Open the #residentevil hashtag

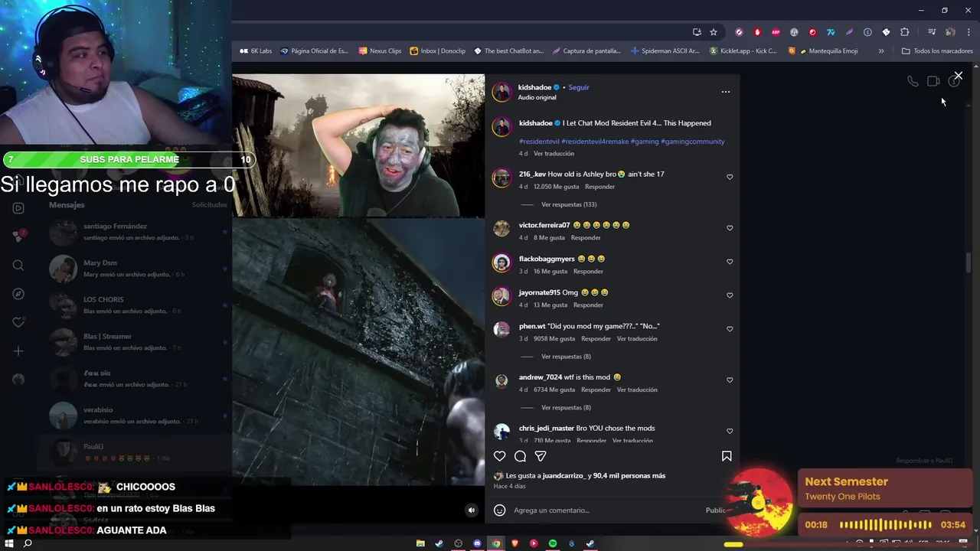pos(539,142)
